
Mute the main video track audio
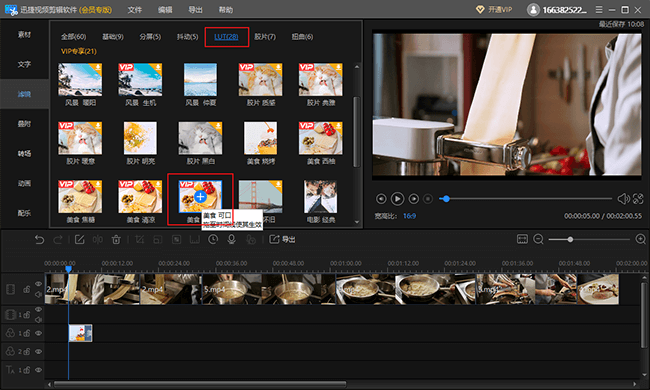39,295
